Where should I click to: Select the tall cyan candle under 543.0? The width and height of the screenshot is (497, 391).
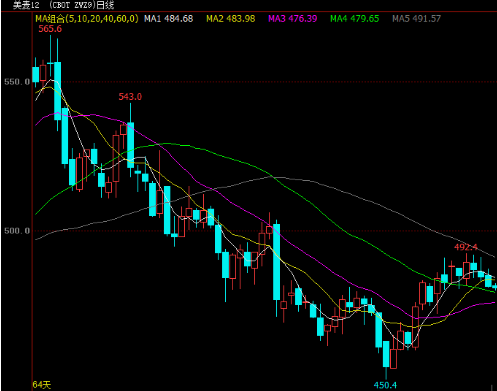(131, 145)
